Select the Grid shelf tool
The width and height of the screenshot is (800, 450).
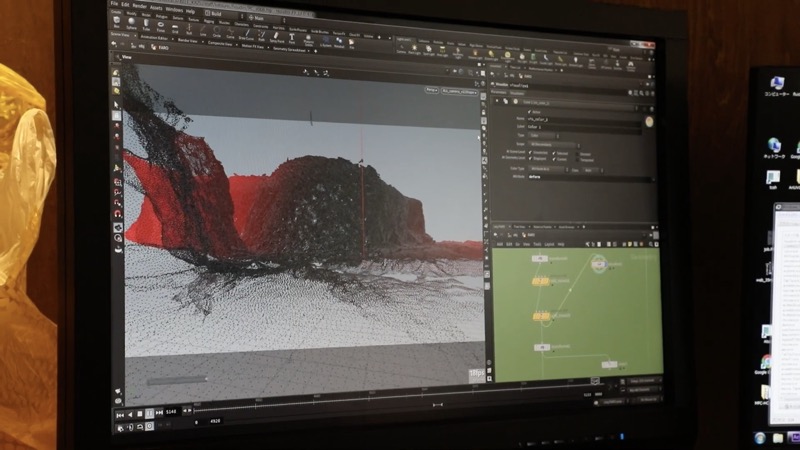click(175, 28)
